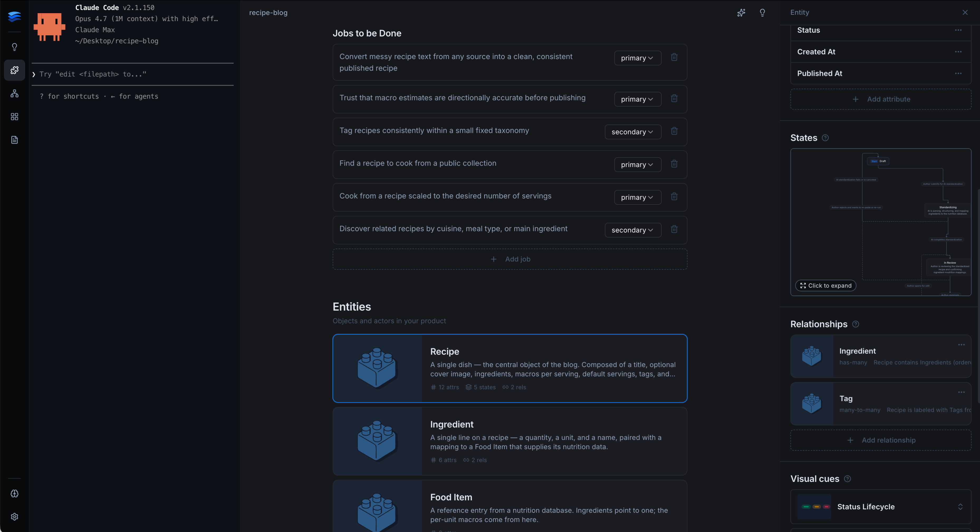Click the help icon beside Relationships
The image size is (980, 532).
click(x=856, y=324)
